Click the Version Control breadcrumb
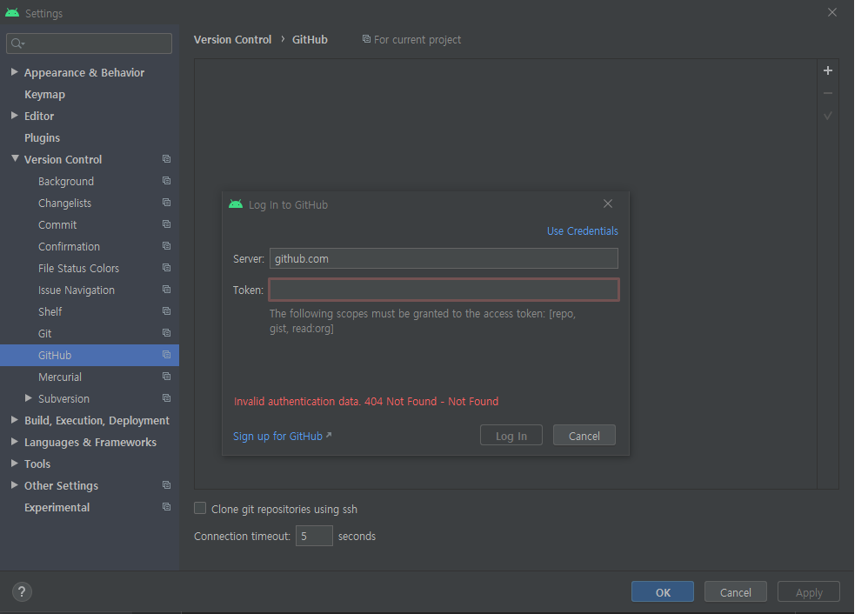The image size is (868, 614). point(232,39)
